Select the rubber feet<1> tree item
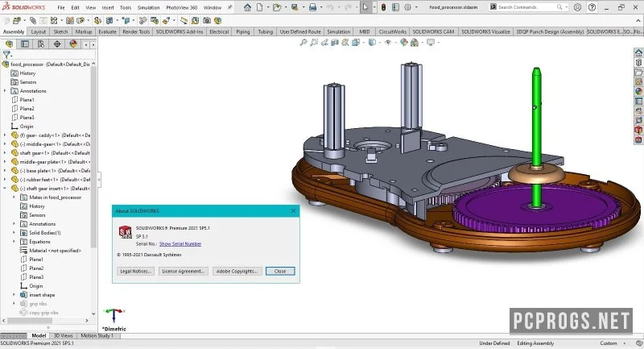 pos(52,180)
